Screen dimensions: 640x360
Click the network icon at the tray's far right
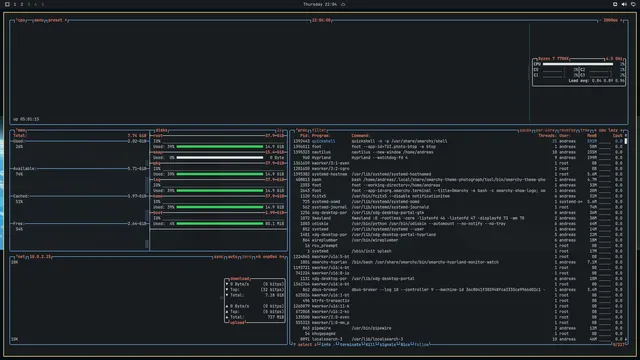click(633, 4)
